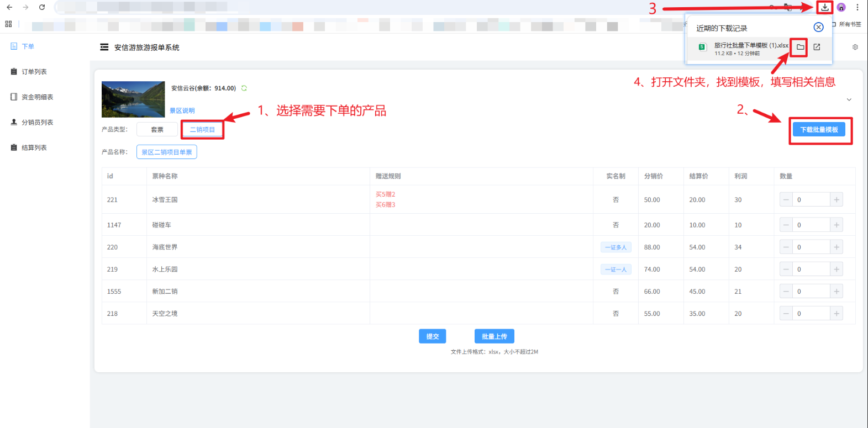Open the browser profile avatar

point(841,7)
